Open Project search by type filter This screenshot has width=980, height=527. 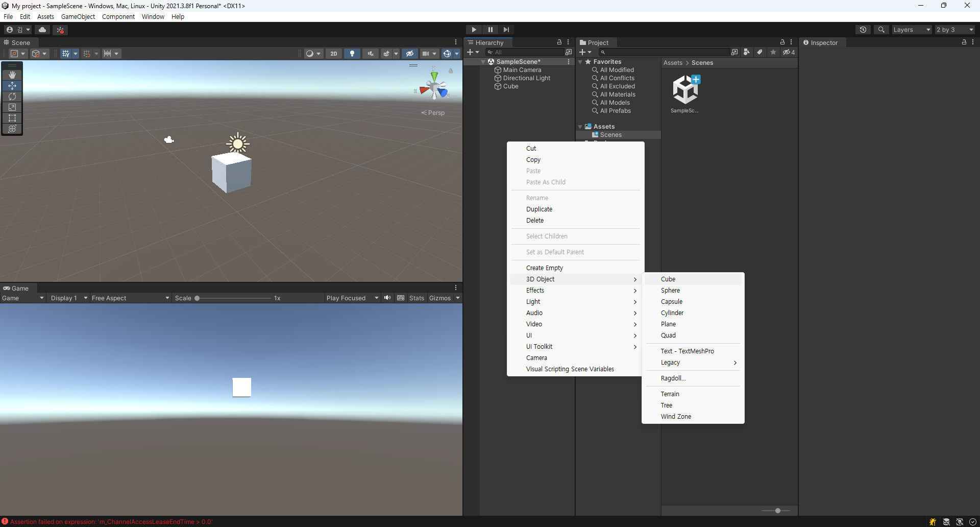747,52
